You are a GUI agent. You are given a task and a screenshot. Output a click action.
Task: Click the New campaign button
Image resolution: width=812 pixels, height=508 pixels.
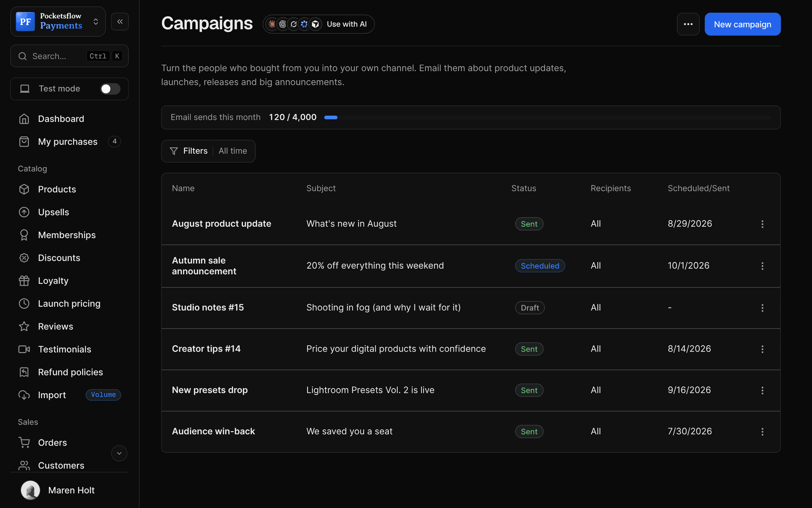(x=743, y=24)
